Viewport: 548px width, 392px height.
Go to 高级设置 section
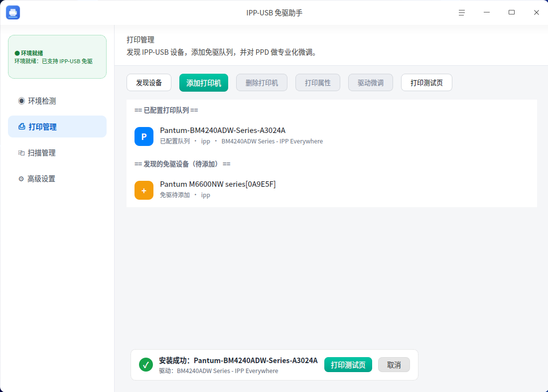[x=57, y=179]
